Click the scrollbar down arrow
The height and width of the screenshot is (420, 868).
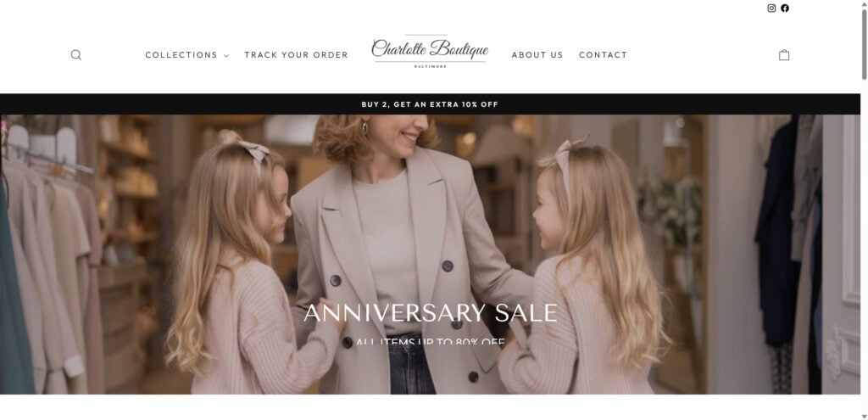(x=864, y=416)
